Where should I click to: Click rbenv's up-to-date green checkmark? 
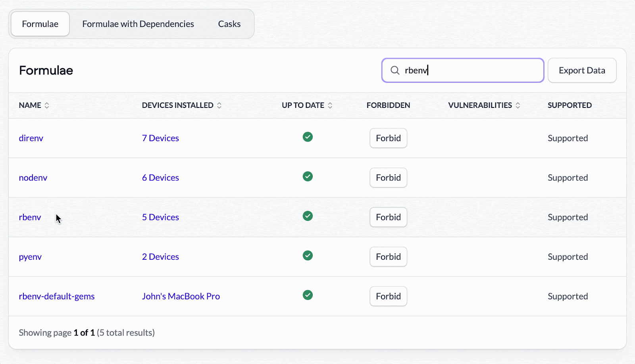pos(308,216)
